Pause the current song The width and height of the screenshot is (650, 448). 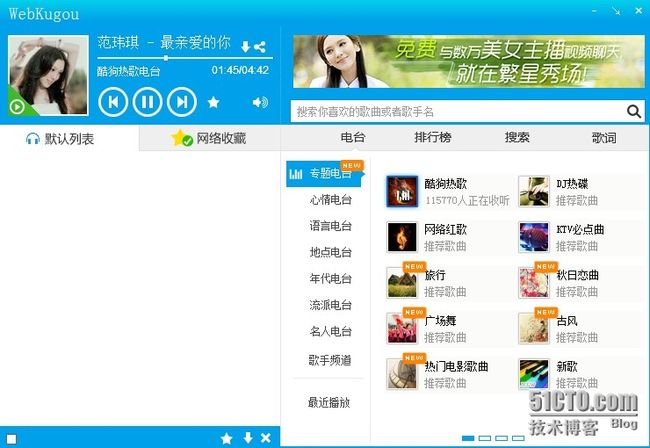pos(147,102)
